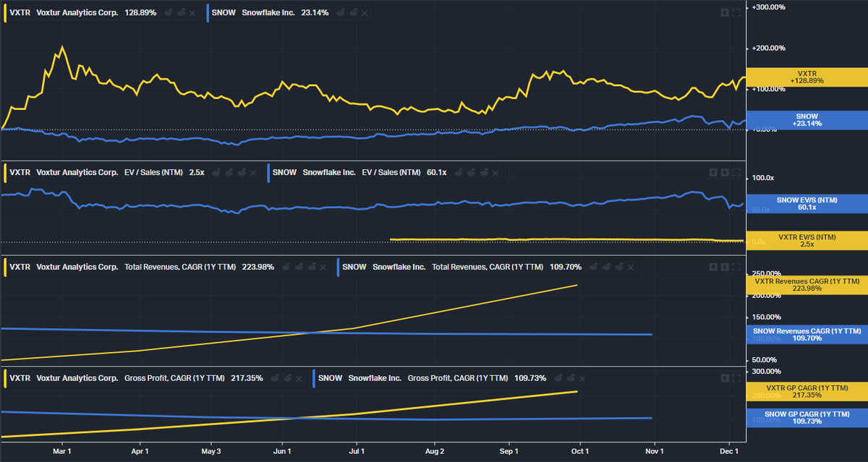868x462 pixels.
Task: Move the Total Revenues CAGR pane up
Action: [x=714, y=267]
